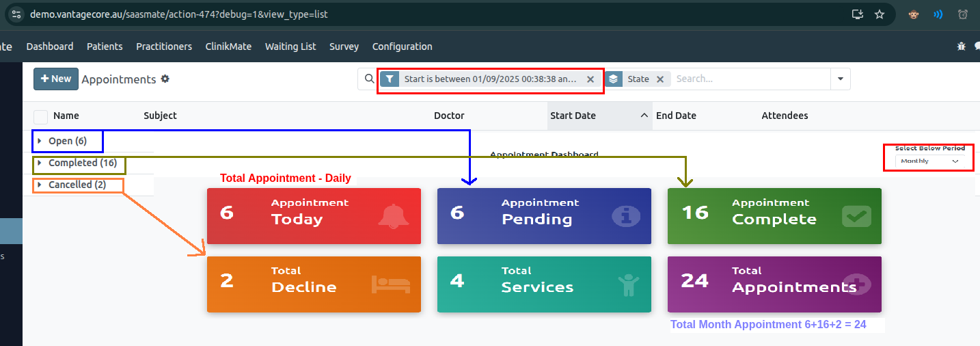Remove the Start date filter facet
Screen dimensions: 980x346
click(590, 79)
